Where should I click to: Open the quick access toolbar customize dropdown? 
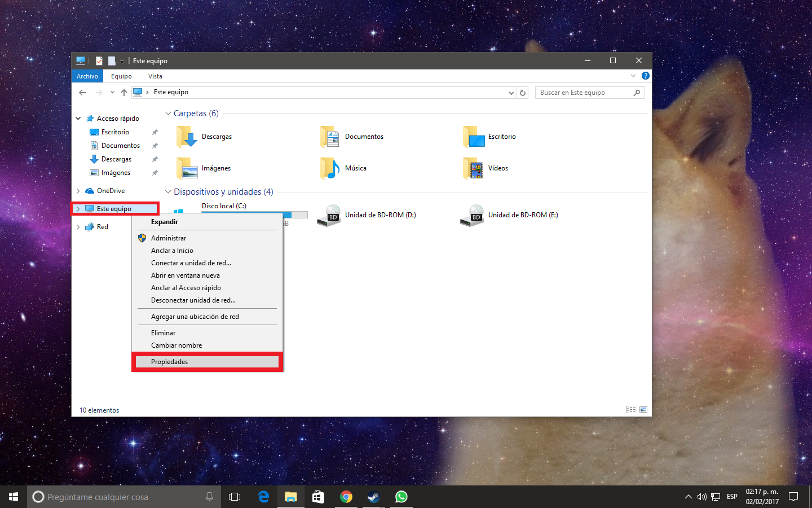click(122, 62)
